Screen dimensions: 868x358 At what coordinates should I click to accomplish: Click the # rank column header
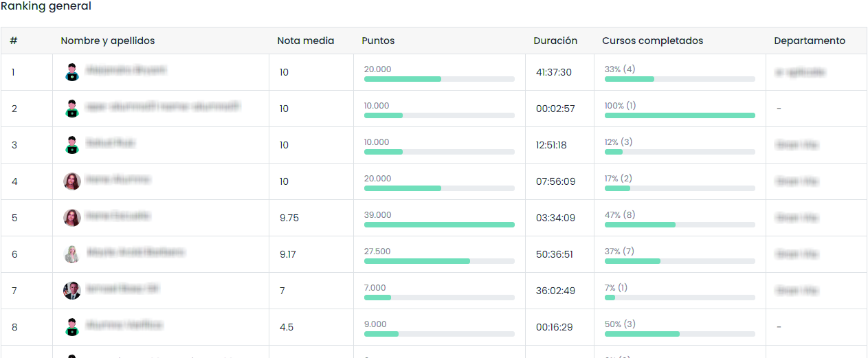pos(14,41)
